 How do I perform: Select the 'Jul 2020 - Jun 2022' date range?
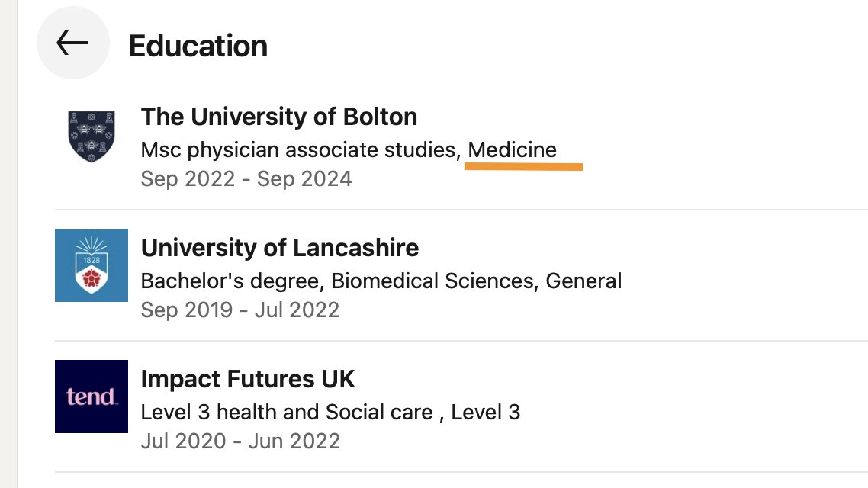coord(240,441)
